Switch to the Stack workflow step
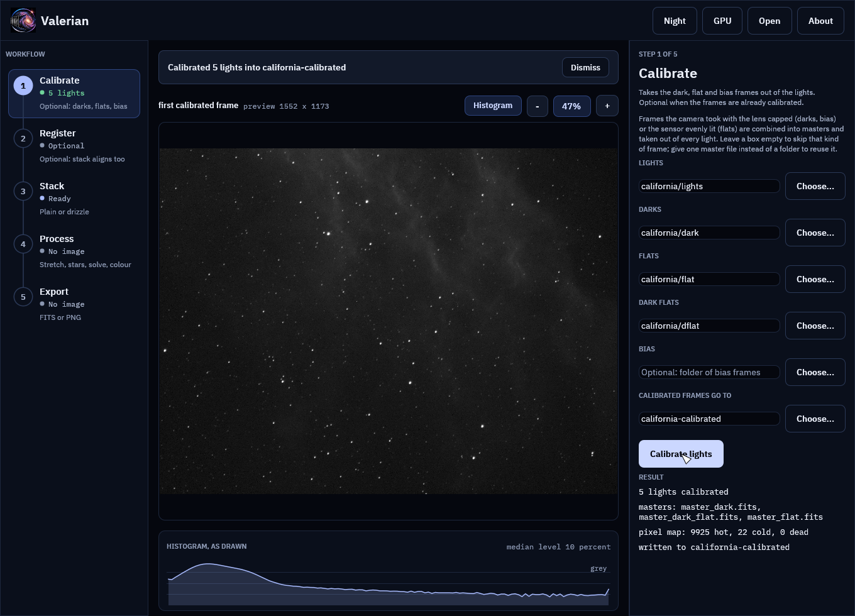 click(x=74, y=199)
